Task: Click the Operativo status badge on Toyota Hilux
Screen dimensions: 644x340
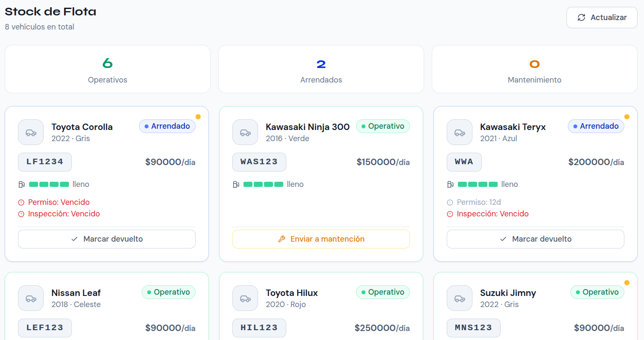Action: click(383, 292)
